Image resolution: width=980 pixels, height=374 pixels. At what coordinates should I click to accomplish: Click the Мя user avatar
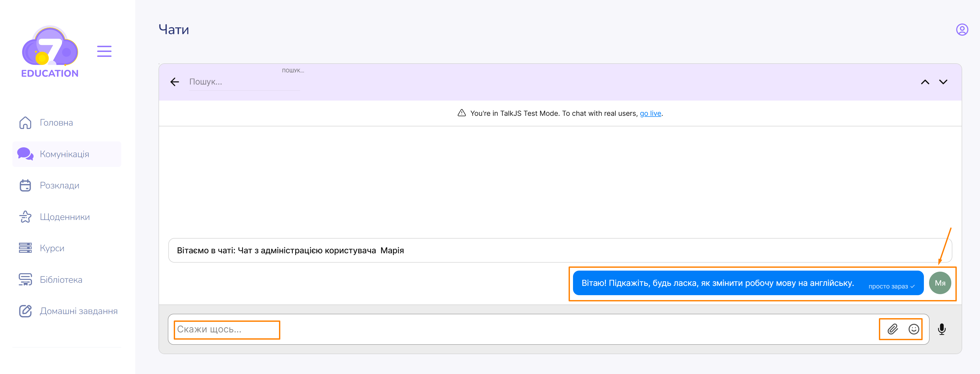[x=940, y=283]
